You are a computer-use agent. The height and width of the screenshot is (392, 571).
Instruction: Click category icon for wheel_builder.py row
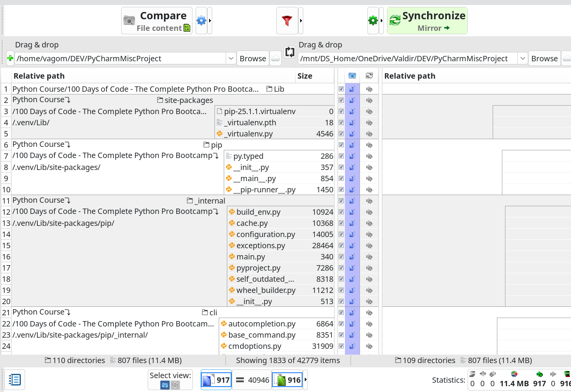coord(352,290)
